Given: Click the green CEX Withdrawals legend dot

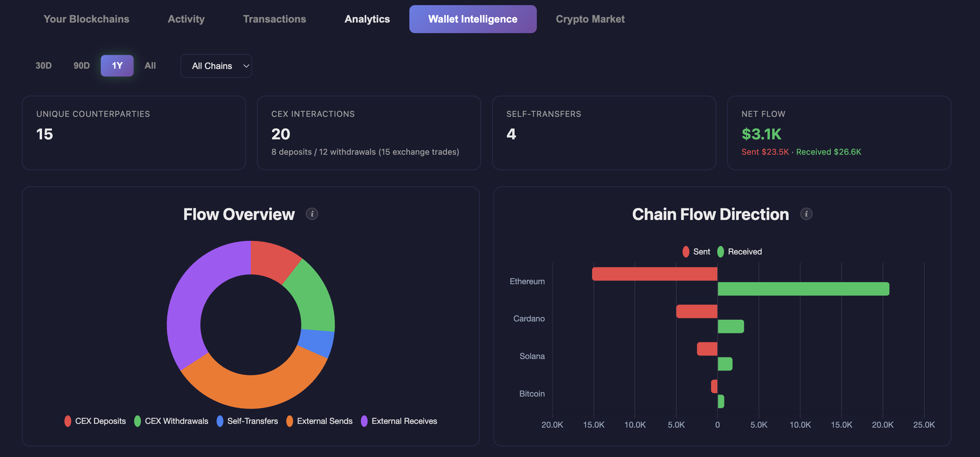Looking at the screenshot, I should tap(138, 421).
